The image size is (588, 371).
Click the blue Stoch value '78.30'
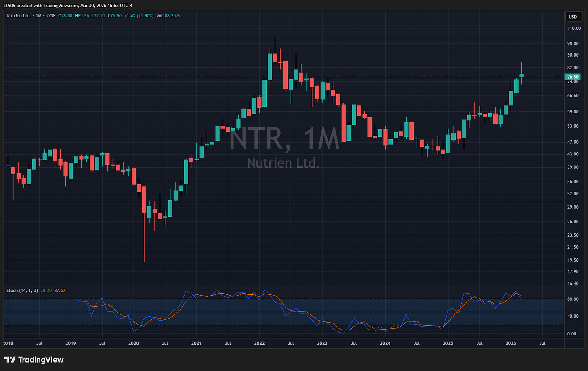pyautogui.click(x=46, y=290)
